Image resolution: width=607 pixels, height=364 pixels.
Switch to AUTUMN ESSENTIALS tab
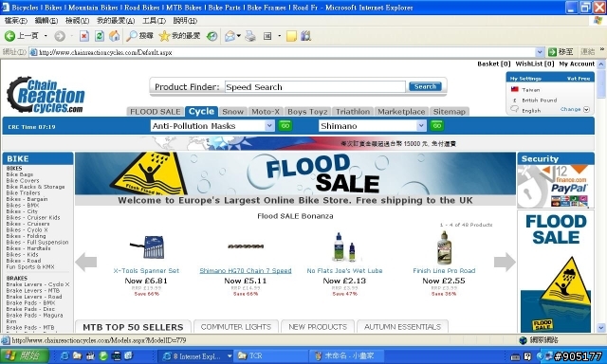[x=402, y=326]
